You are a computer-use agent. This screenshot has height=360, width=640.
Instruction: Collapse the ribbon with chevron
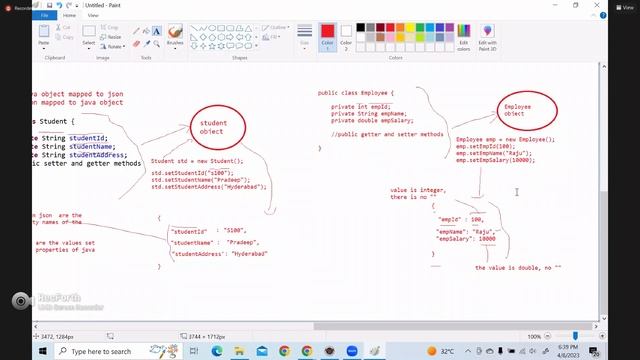tap(593, 16)
